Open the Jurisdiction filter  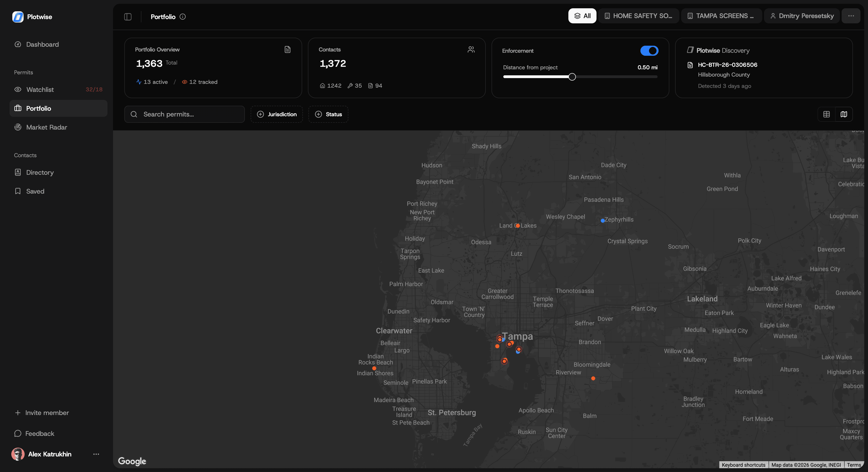point(276,114)
